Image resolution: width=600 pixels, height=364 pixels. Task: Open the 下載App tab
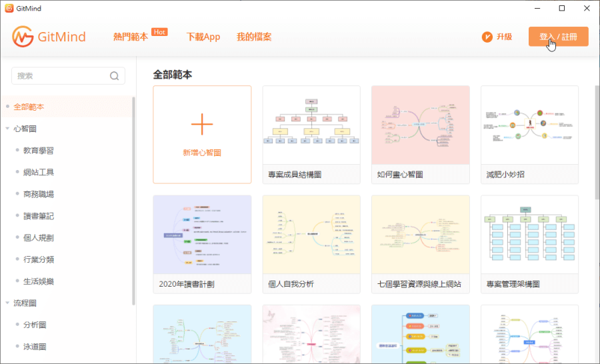[x=203, y=37]
